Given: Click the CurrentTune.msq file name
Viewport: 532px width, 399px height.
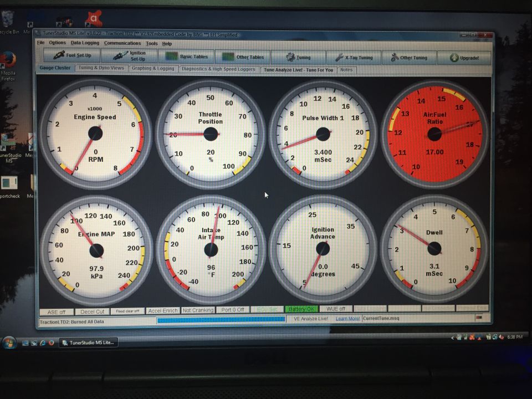Looking at the screenshot, I should [x=381, y=318].
